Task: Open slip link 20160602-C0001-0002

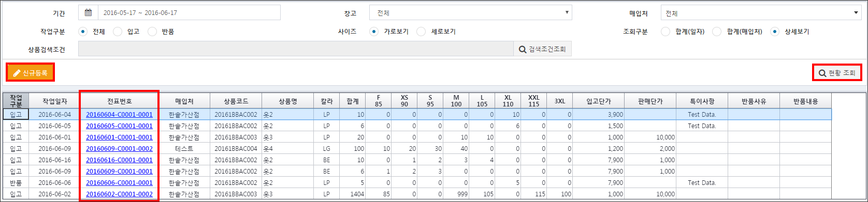Action: click(x=119, y=194)
